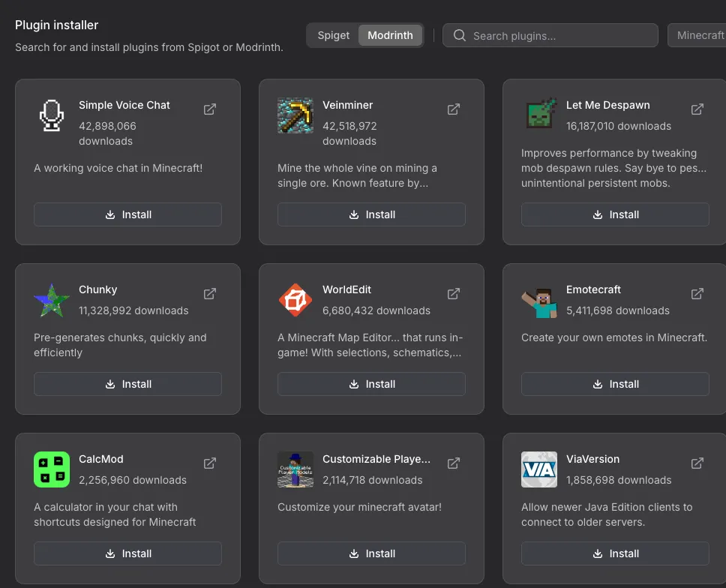
Task: Click the WorldEdit red cube logo
Action: coord(295,300)
